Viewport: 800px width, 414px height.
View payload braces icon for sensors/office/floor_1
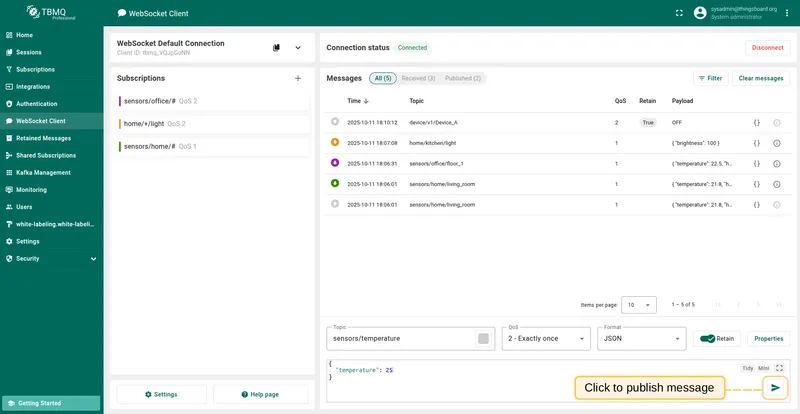tap(757, 164)
